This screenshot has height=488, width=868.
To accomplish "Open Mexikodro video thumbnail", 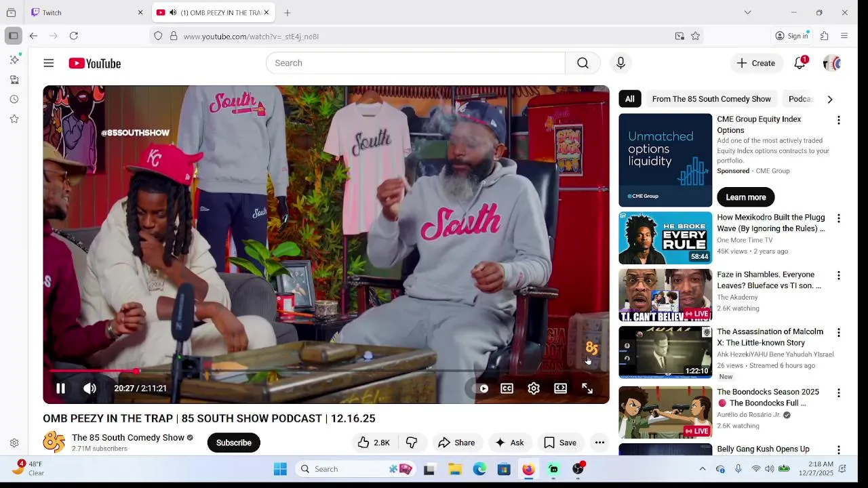I will (665, 238).
